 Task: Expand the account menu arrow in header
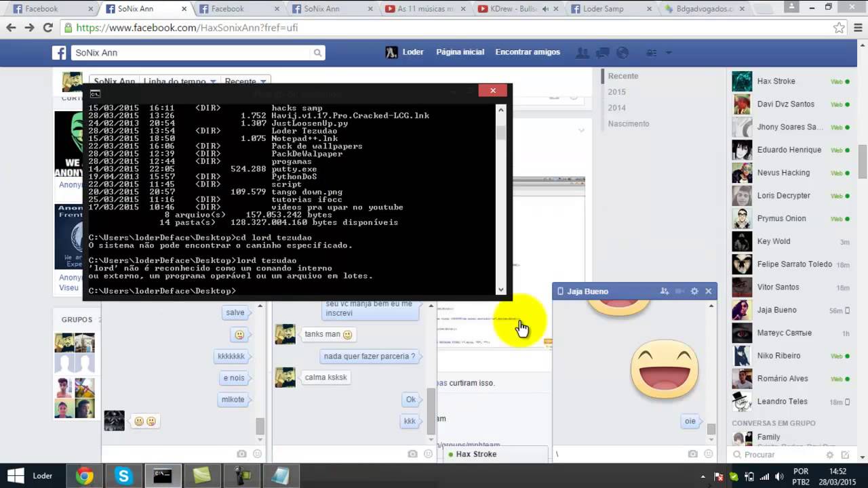669,53
